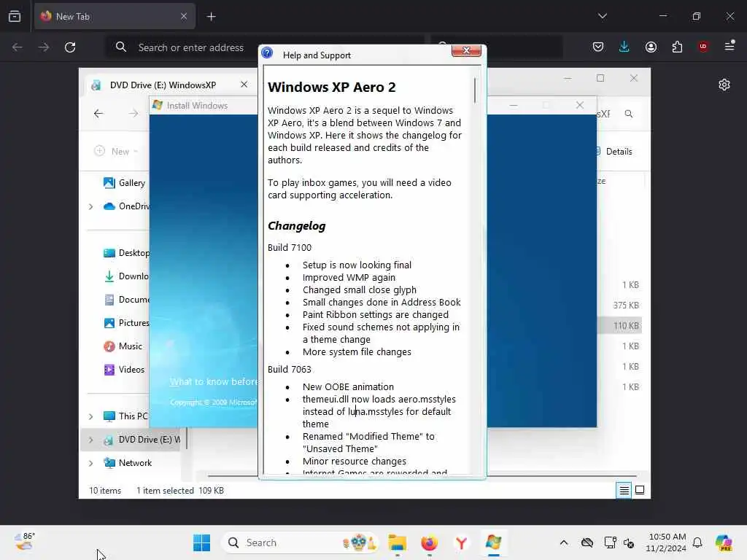747x560 pixels.
Task: Open Yandex browser from the taskbar
Action: tap(461, 542)
